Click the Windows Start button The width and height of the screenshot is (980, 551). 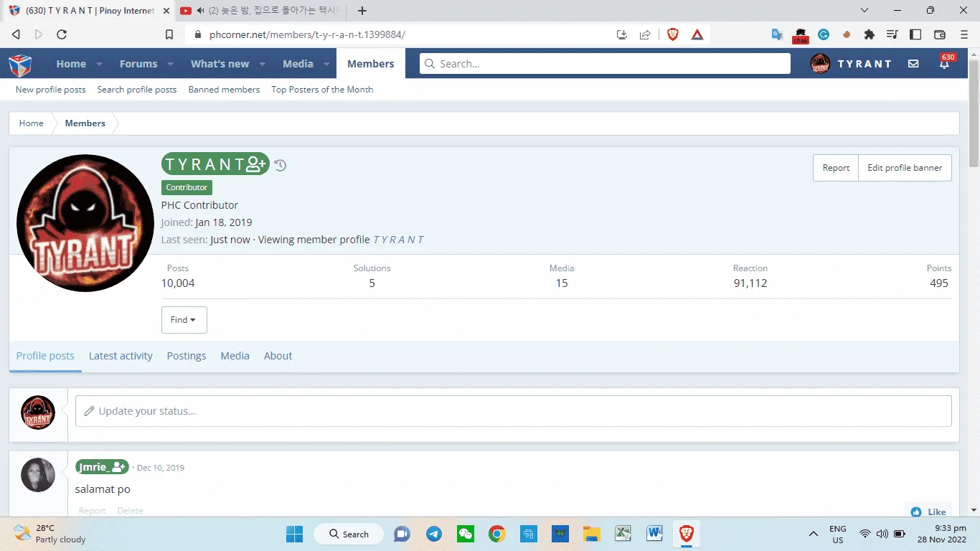(x=294, y=534)
